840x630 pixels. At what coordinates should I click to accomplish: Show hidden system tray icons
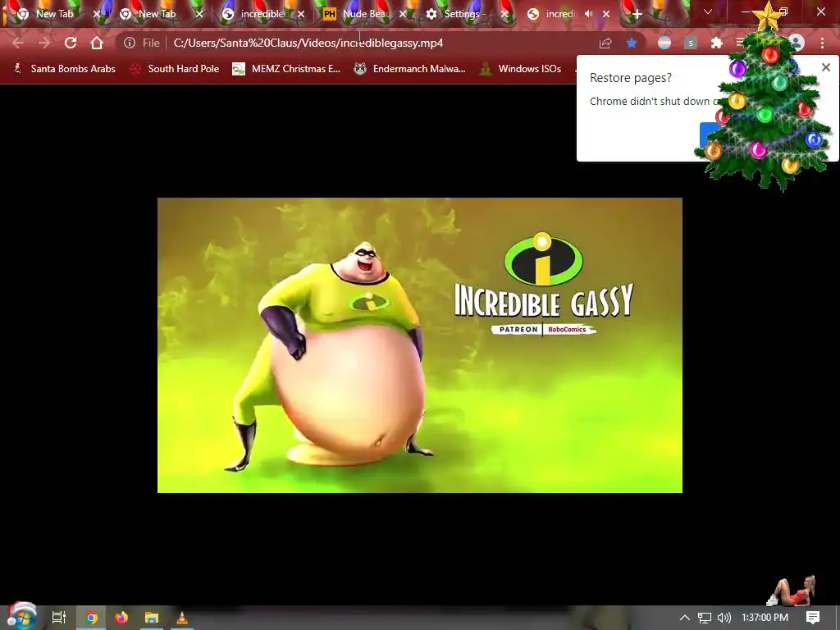coord(684,618)
